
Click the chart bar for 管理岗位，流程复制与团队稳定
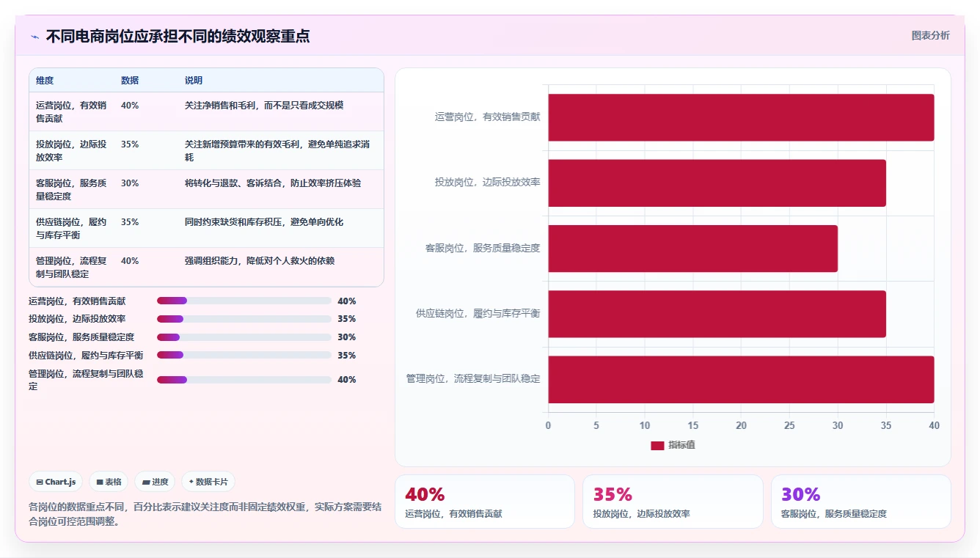click(741, 379)
